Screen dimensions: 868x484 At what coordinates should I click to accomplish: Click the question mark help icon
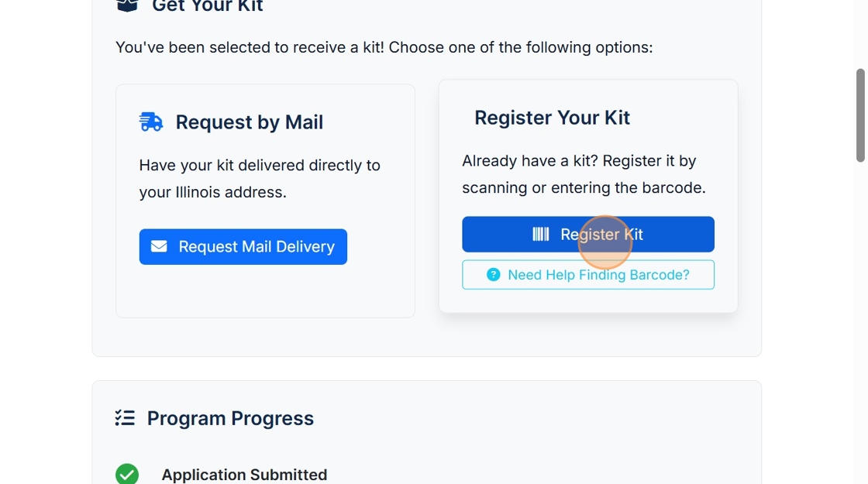(493, 275)
